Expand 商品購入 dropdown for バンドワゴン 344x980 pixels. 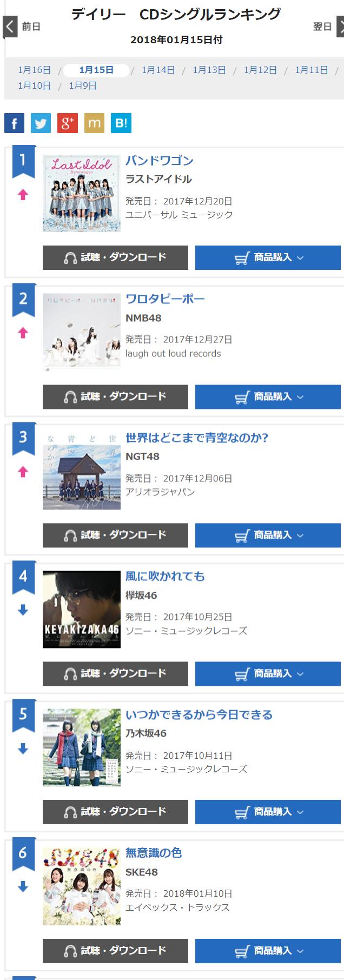point(268,257)
